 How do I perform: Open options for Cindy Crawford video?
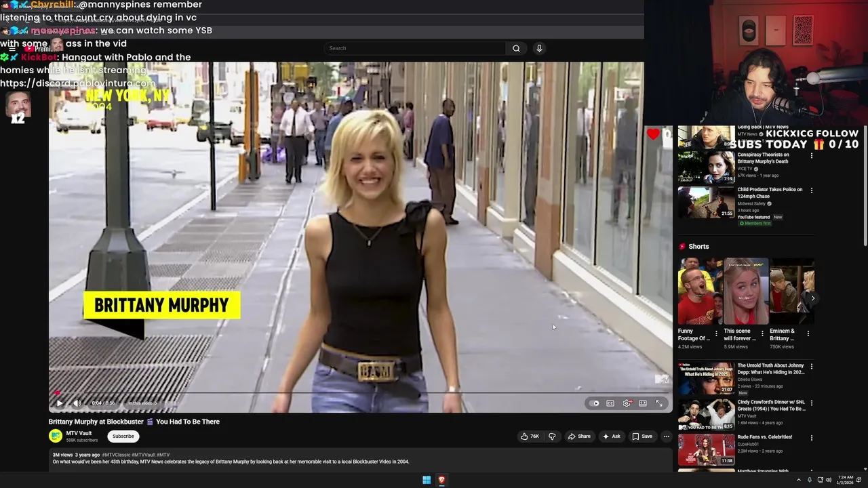click(812, 403)
